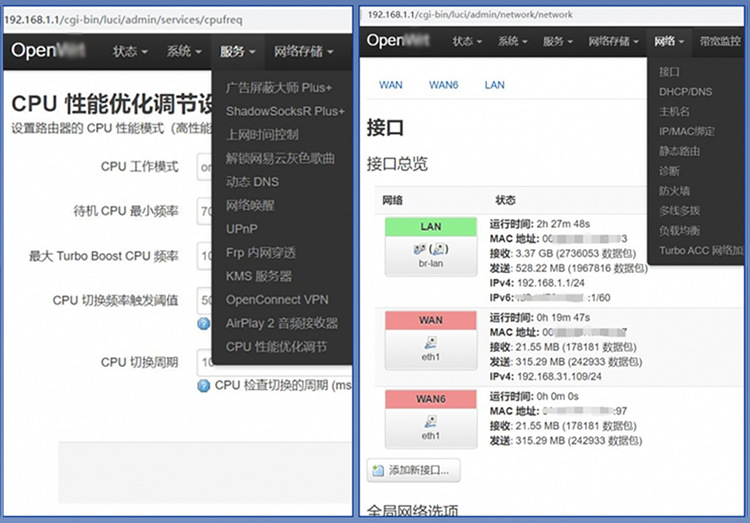Collapse the 服务 dropdown in left window
Screen dimensions: 750x523
[238, 51]
